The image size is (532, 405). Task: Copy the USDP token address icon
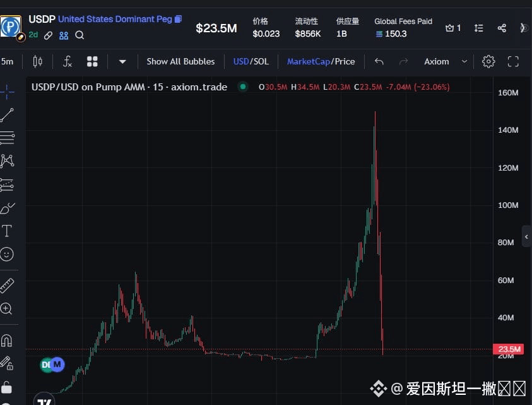178,19
